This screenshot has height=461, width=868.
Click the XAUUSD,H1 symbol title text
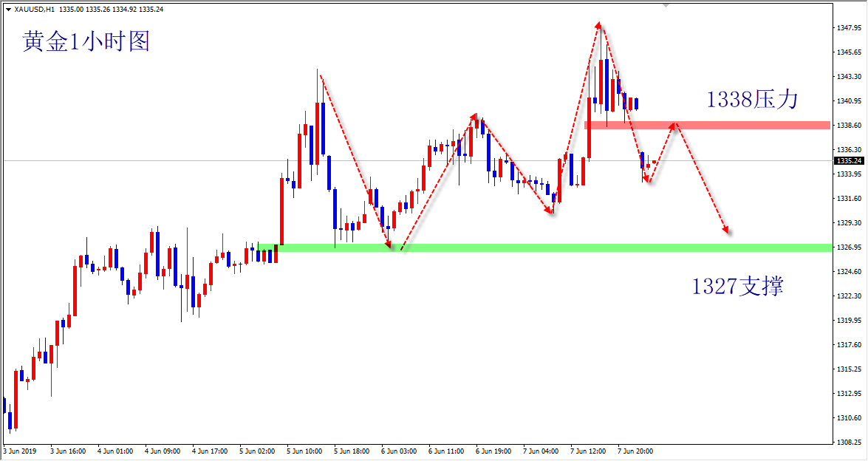click(x=34, y=10)
